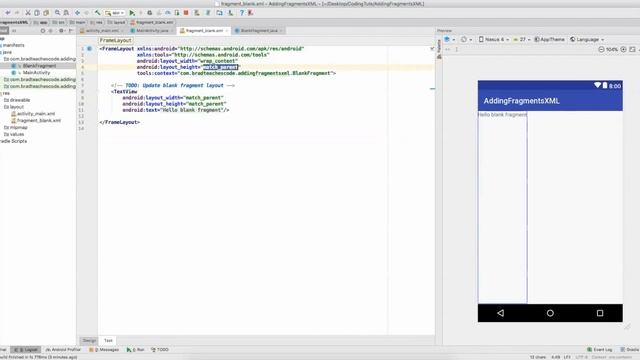Click hide Project panel icon
Screen dimensions: 640x360
click(x=70, y=31)
